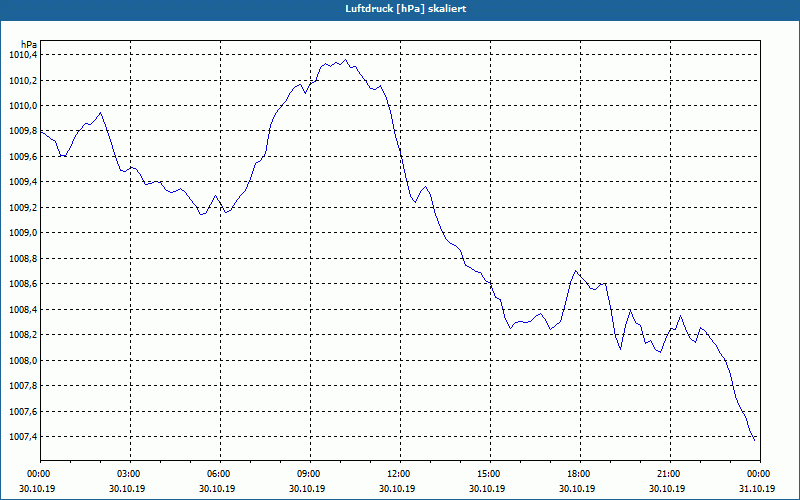This screenshot has width=800, height=500.
Task: Choose the 1007,4 axis label
Action: [x=23, y=437]
